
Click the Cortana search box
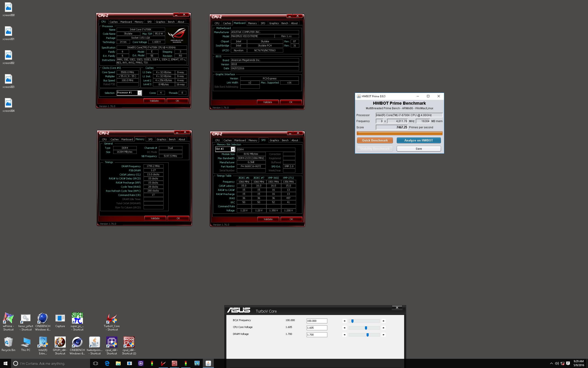(x=51, y=363)
